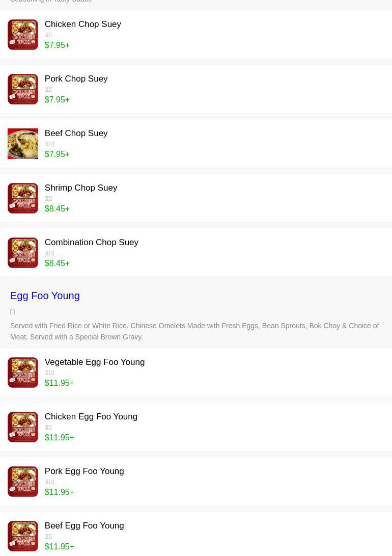Click the Pork Chop Suey logo icon
Image resolution: width=392 pixels, height=556 pixels.
(x=23, y=89)
